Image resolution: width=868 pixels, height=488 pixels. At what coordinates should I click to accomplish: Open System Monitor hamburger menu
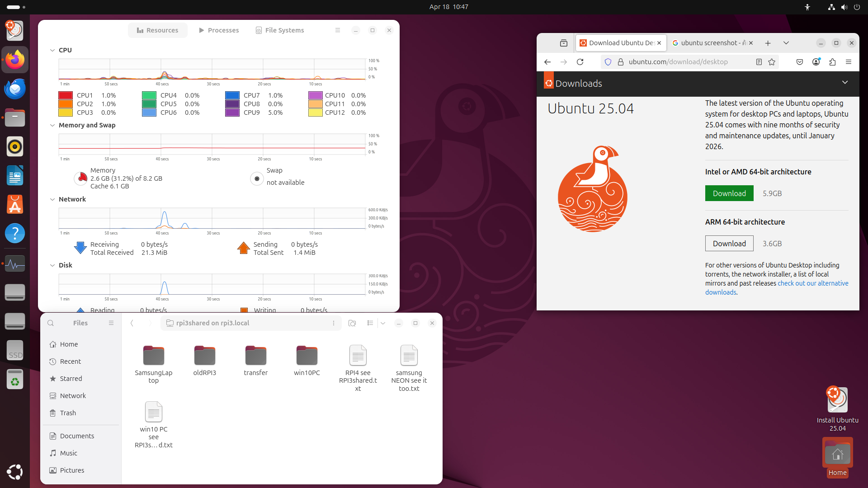(x=337, y=30)
